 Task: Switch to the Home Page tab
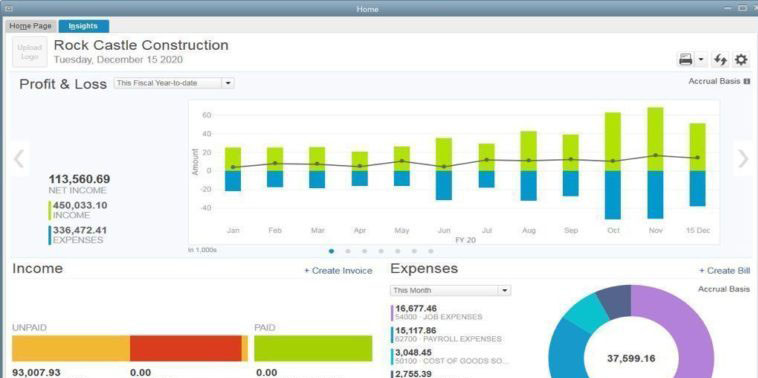[30, 26]
